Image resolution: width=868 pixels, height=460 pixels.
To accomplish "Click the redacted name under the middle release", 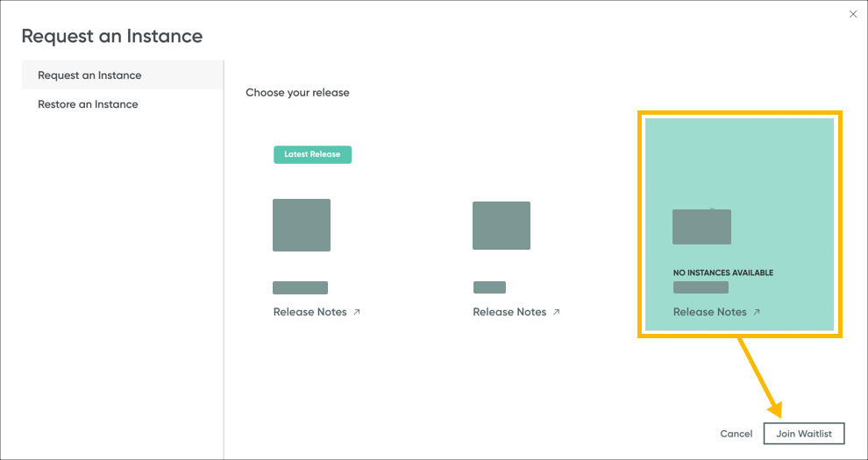I will point(489,287).
